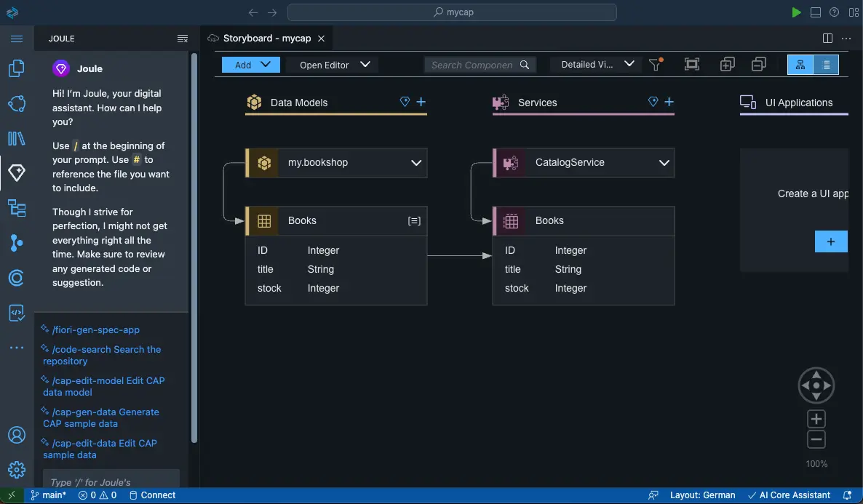Image resolution: width=863 pixels, height=504 pixels.
Task: Change the Layout: German setting
Action: point(702,495)
